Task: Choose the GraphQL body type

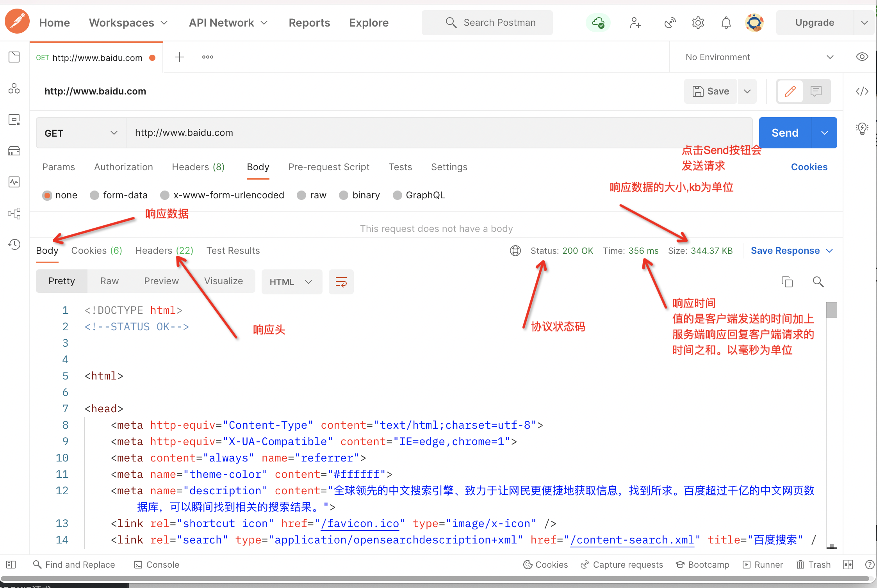Action: pos(398,195)
